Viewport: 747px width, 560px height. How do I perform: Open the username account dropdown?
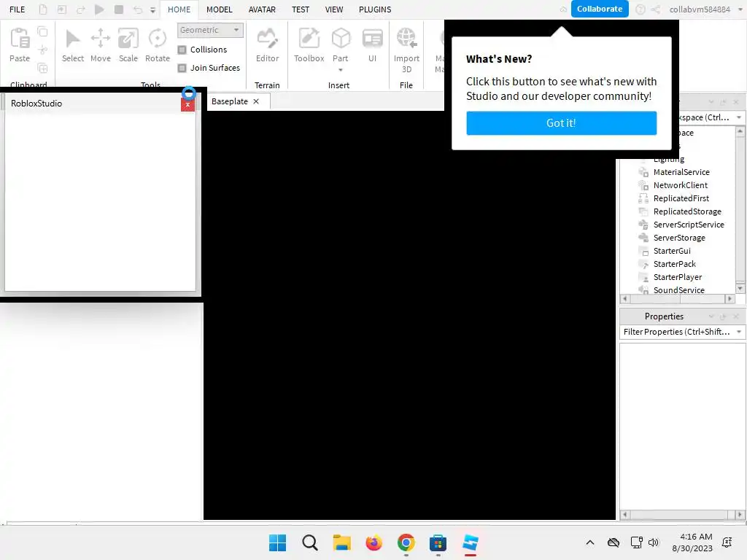[x=740, y=9]
